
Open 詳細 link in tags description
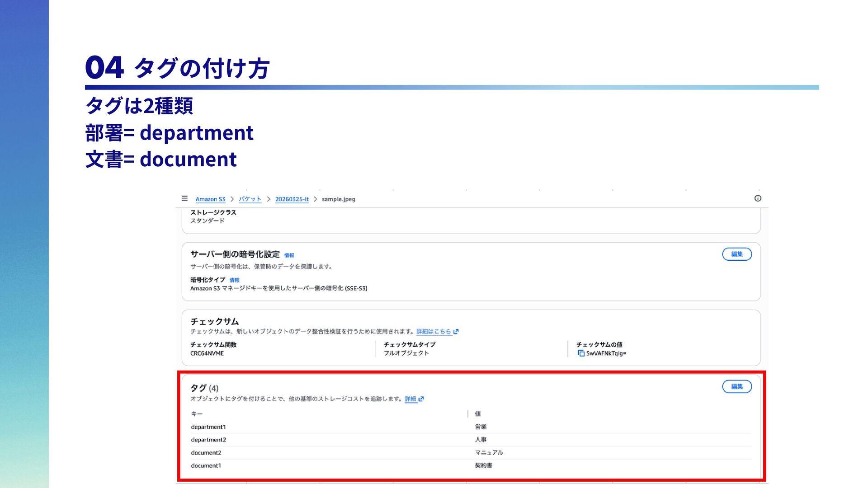(x=410, y=399)
